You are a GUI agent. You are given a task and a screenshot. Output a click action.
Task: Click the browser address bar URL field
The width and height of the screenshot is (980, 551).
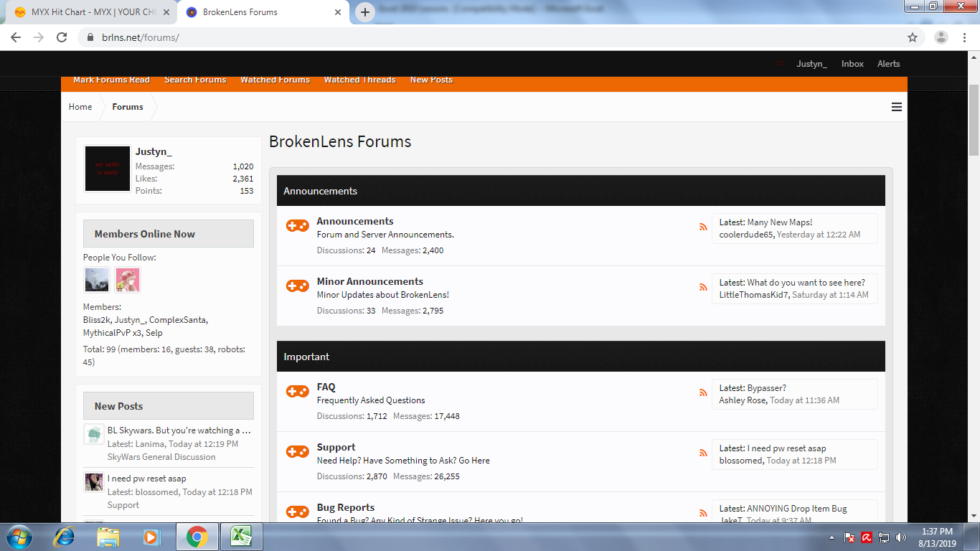coord(495,37)
